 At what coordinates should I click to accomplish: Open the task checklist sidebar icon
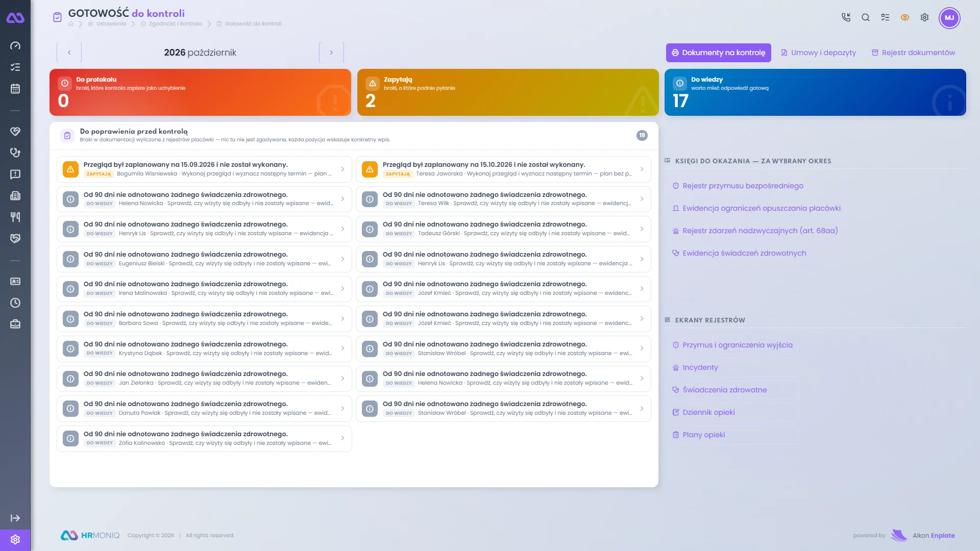(15, 67)
